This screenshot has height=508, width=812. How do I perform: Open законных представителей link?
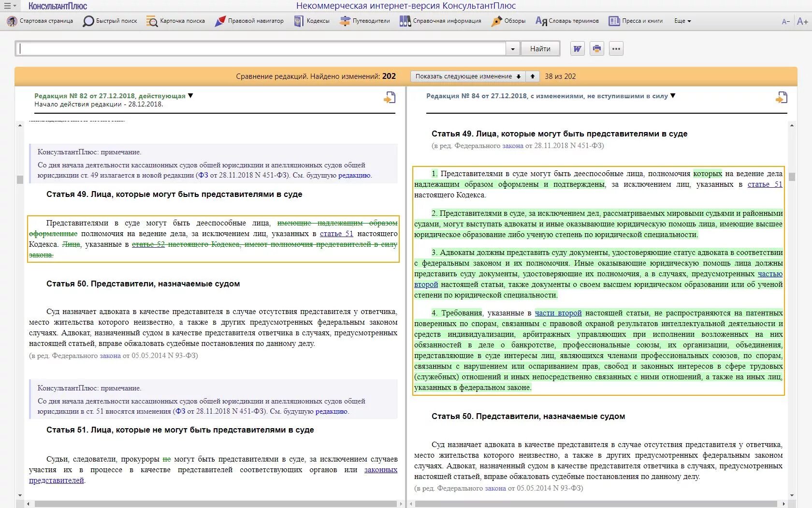[381, 470]
